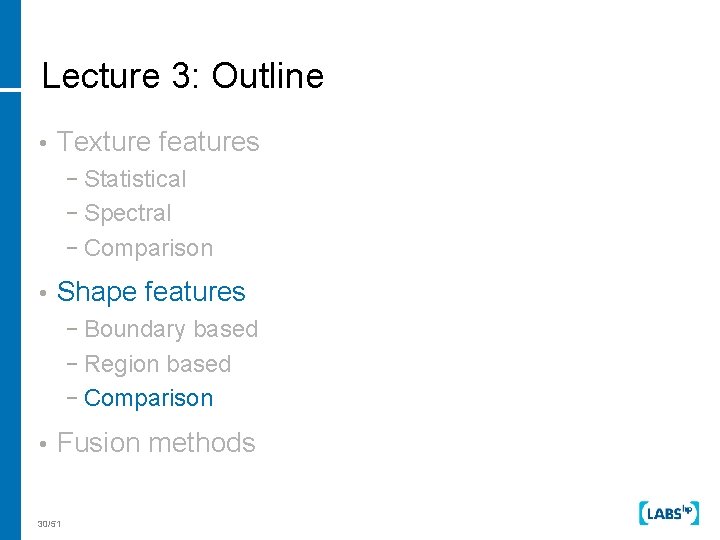Click the "Fusion methods" bullet text
The image size is (720, 540).
(156, 443)
